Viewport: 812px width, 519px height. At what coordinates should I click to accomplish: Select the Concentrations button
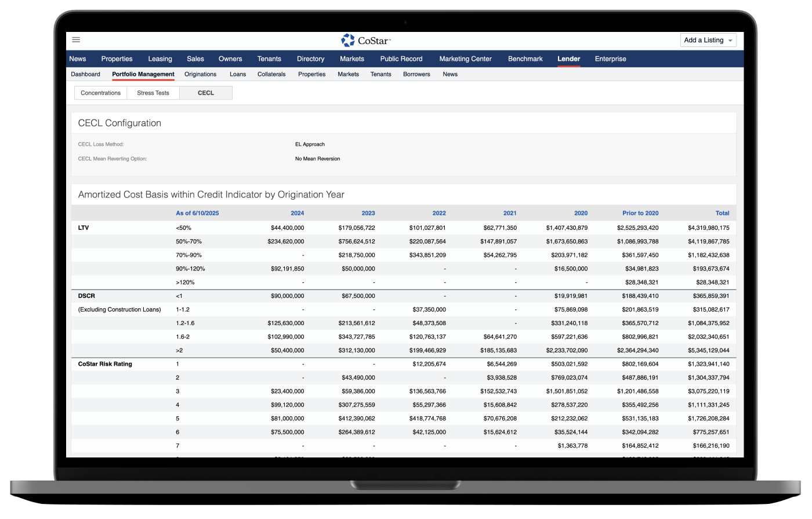[100, 93]
